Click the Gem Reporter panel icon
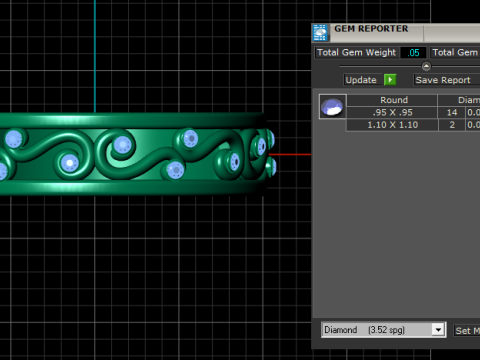Screen dimensions: 480x360 pos(320,33)
